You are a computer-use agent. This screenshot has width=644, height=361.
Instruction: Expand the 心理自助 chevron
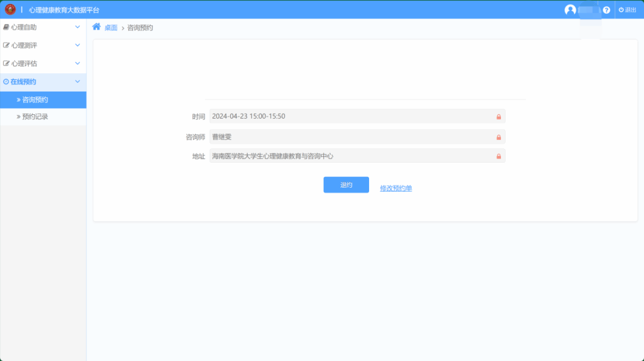pos(78,27)
